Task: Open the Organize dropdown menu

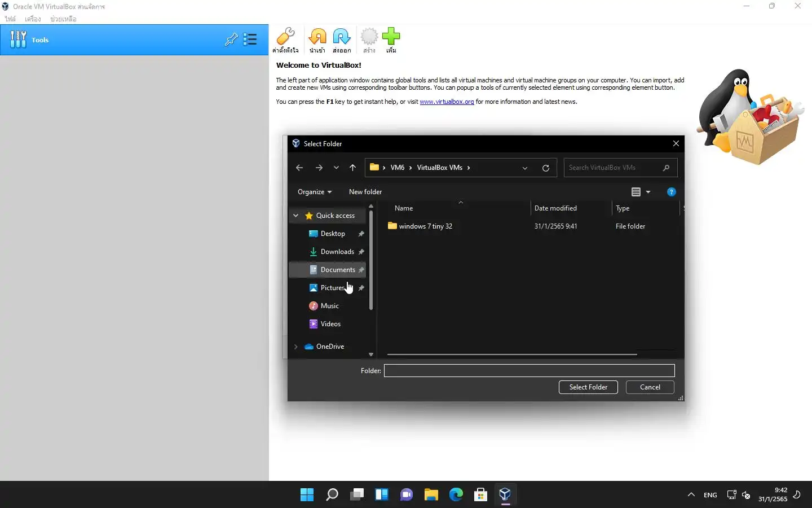Action: click(x=315, y=192)
